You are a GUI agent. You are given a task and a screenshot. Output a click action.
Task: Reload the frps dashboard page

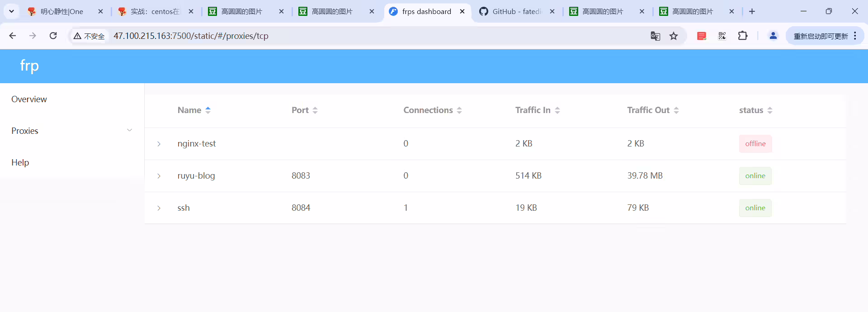[53, 36]
